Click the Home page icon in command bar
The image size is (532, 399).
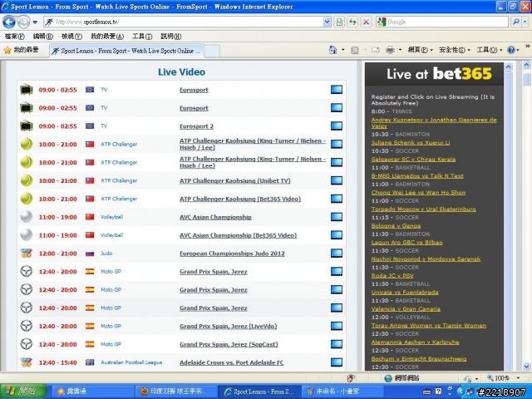[333, 50]
